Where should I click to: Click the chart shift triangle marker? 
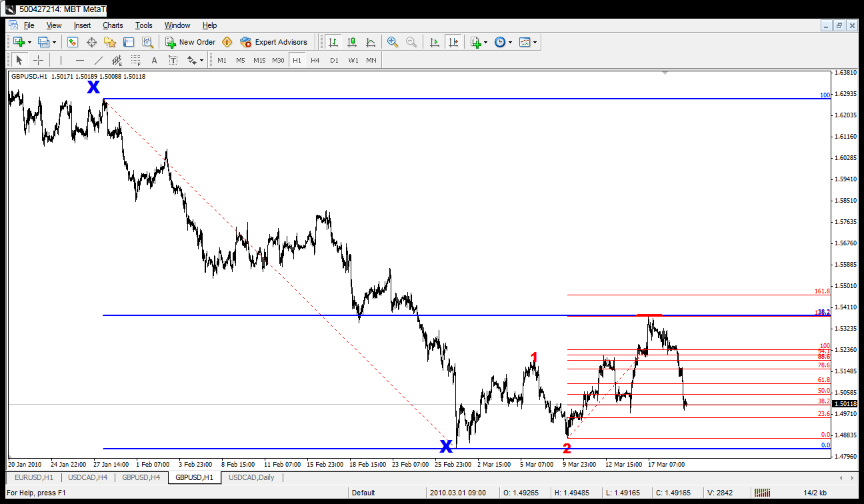665,73
